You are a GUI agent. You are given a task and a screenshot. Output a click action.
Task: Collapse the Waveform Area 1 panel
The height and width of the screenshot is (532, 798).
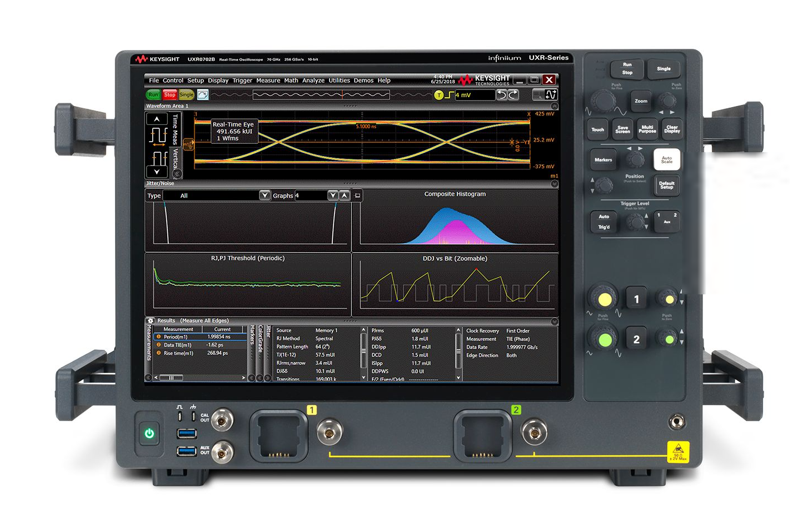(554, 106)
